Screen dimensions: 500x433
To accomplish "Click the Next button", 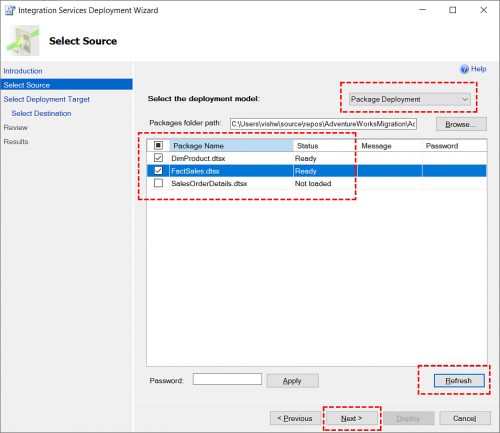I will (x=352, y=418).
